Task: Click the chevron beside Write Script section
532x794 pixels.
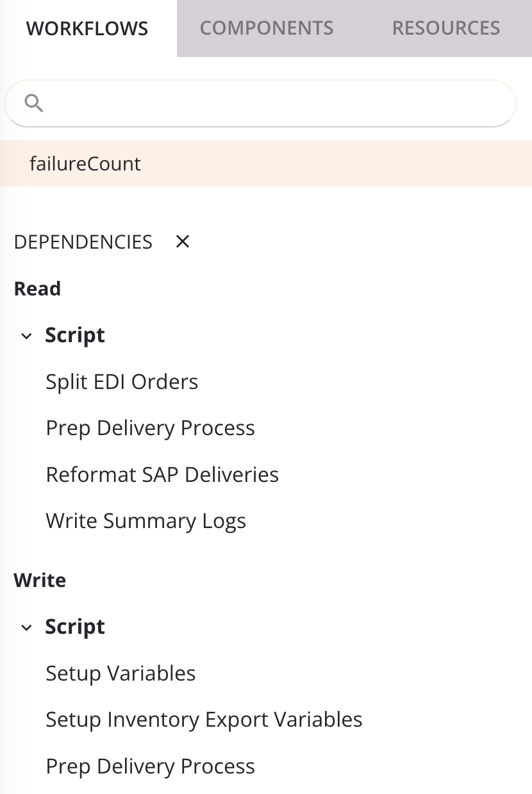Action: (26, 627)
